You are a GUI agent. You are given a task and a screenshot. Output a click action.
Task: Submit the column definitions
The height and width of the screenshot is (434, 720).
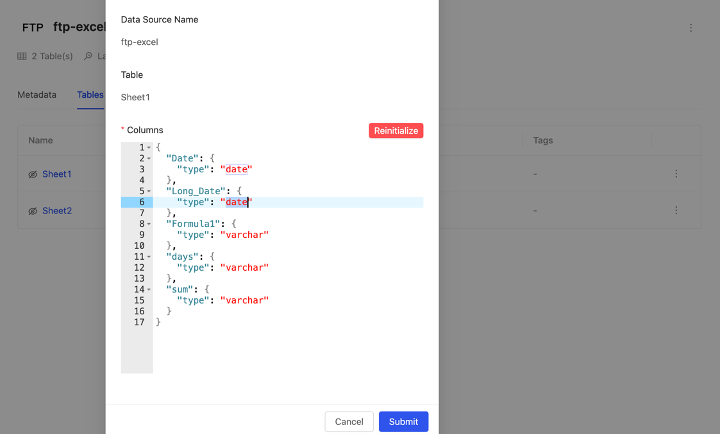[x=403, y=421]
